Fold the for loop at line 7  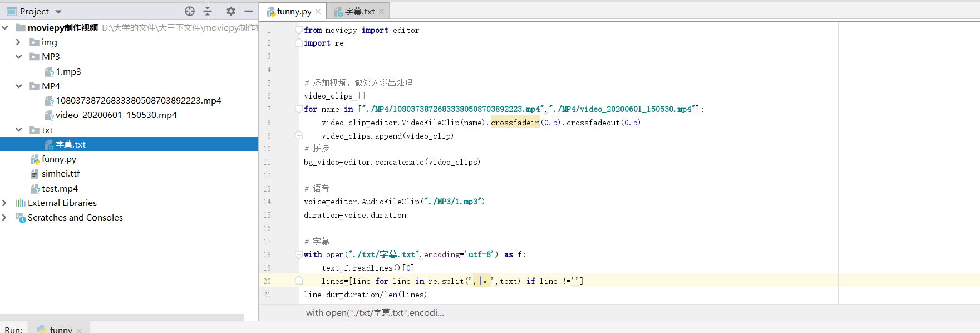pos(299,109)
